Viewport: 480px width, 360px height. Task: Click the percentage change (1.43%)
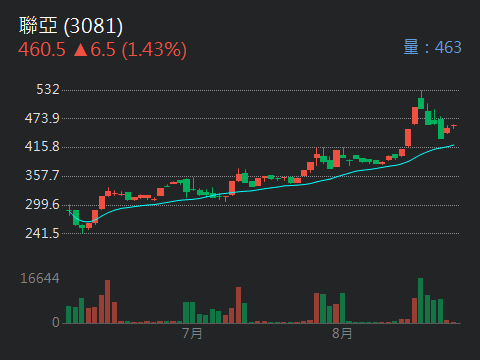point(154,50)
